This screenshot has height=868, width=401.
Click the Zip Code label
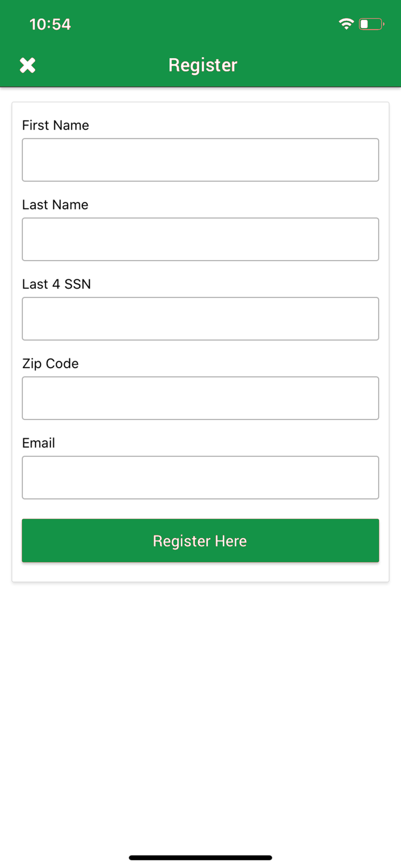tap(50, 364)
